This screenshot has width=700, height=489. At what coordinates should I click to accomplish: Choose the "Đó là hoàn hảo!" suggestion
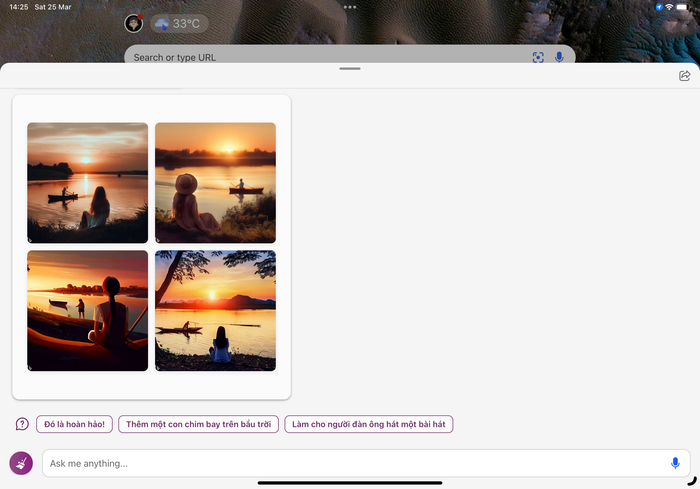coord(75,424)
